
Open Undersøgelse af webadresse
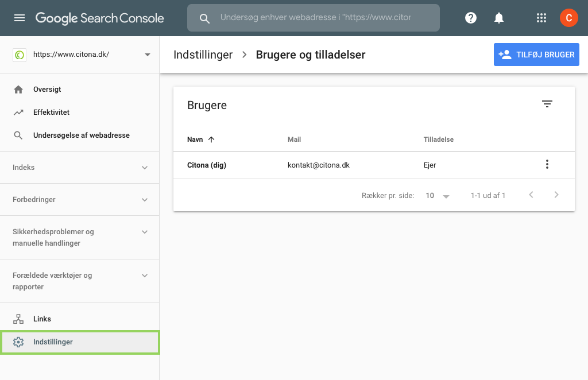point(79,135)
